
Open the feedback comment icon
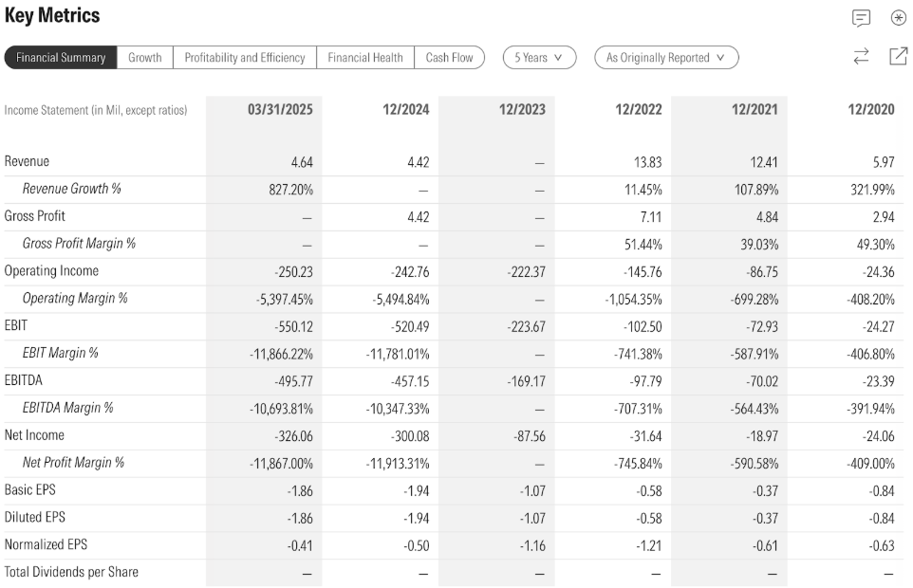point(861,18)
